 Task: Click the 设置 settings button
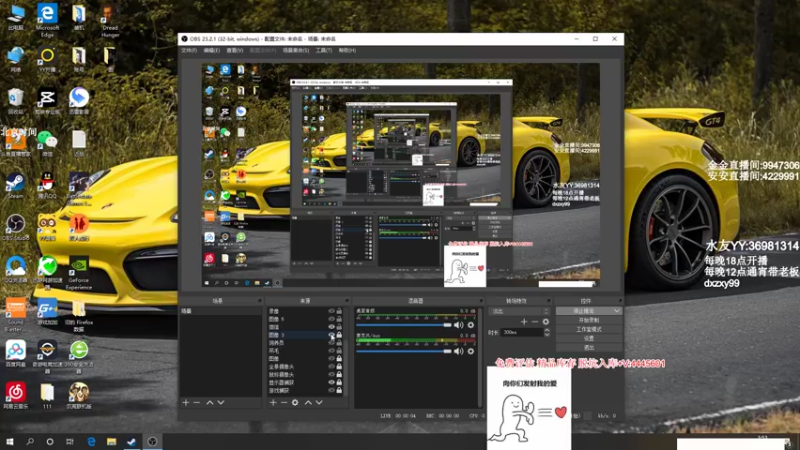point(588,338)
